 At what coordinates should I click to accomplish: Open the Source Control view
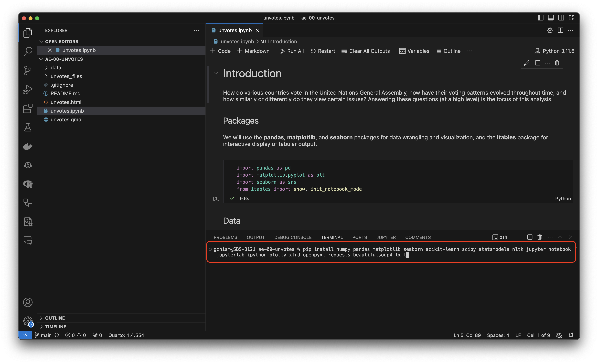pyautogui.click(x=28, y=71)
